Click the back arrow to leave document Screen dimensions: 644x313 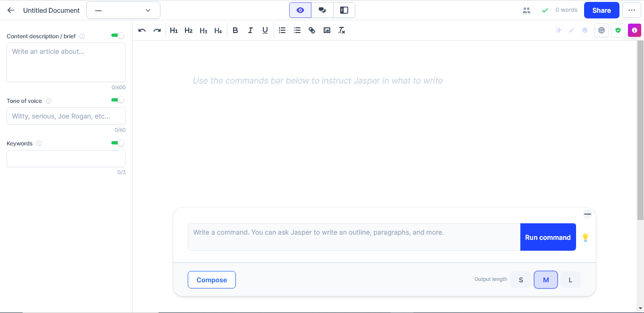11,10
